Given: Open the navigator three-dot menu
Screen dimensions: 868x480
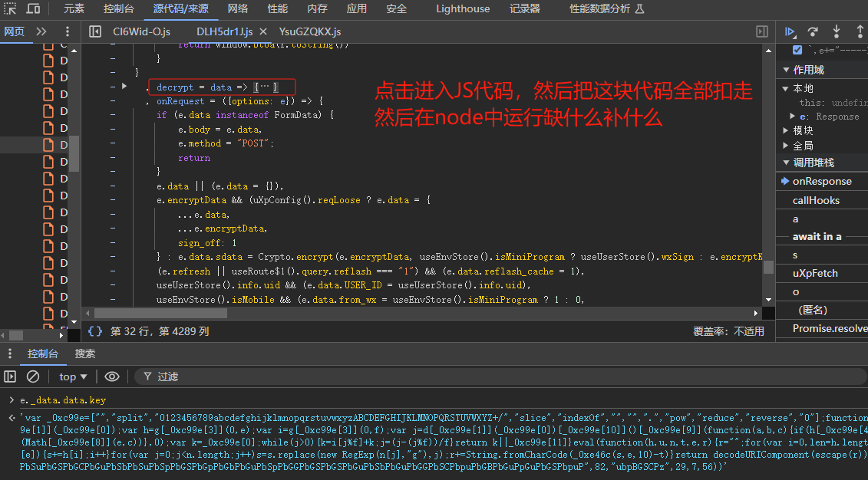Looking at the screenshot, I should pos(67,31).
